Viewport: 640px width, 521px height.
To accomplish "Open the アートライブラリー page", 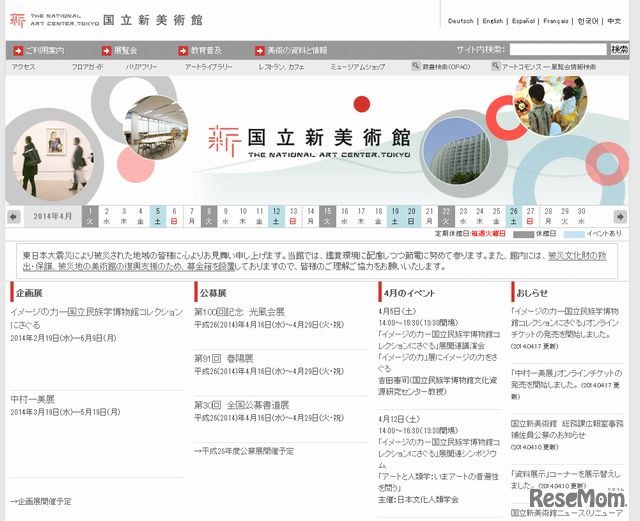I will pos(209,67).
